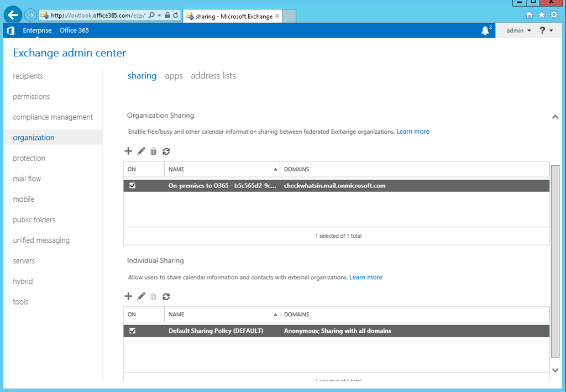Open a new browser tab
This screenshot has width=566, height=392.
coord(290,16)
